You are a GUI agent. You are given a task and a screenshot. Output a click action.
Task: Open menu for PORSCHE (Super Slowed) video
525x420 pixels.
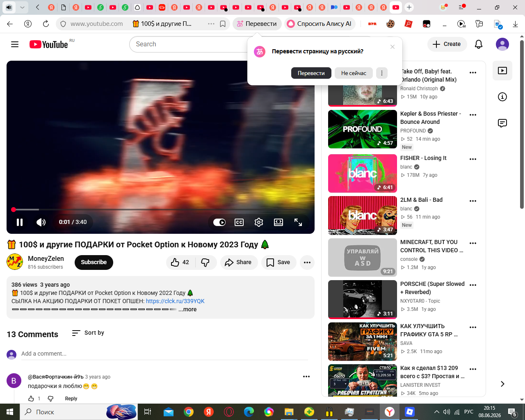tap(473, 285)
